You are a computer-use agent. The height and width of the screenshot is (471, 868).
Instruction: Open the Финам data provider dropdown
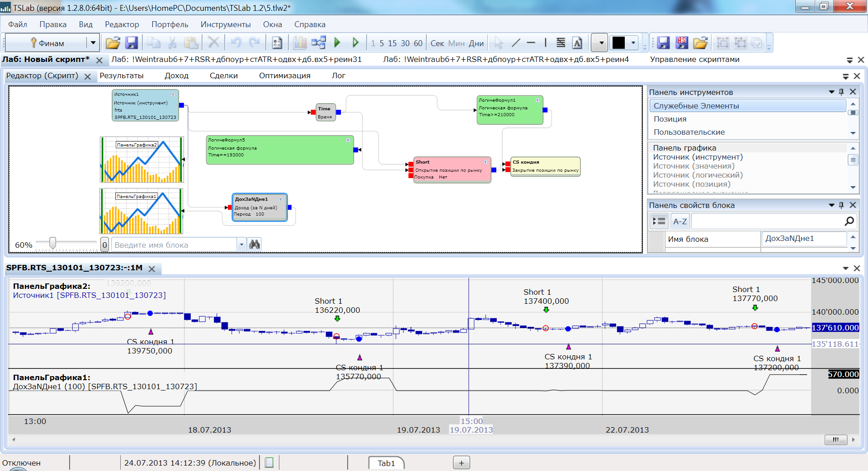(x=93, y=43)
